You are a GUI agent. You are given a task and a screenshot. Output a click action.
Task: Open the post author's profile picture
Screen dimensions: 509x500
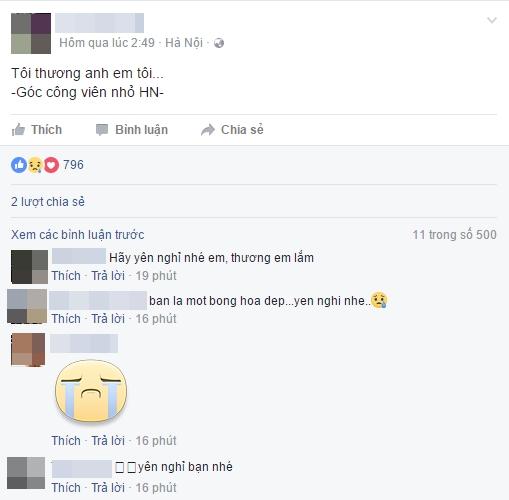point(31,33)
